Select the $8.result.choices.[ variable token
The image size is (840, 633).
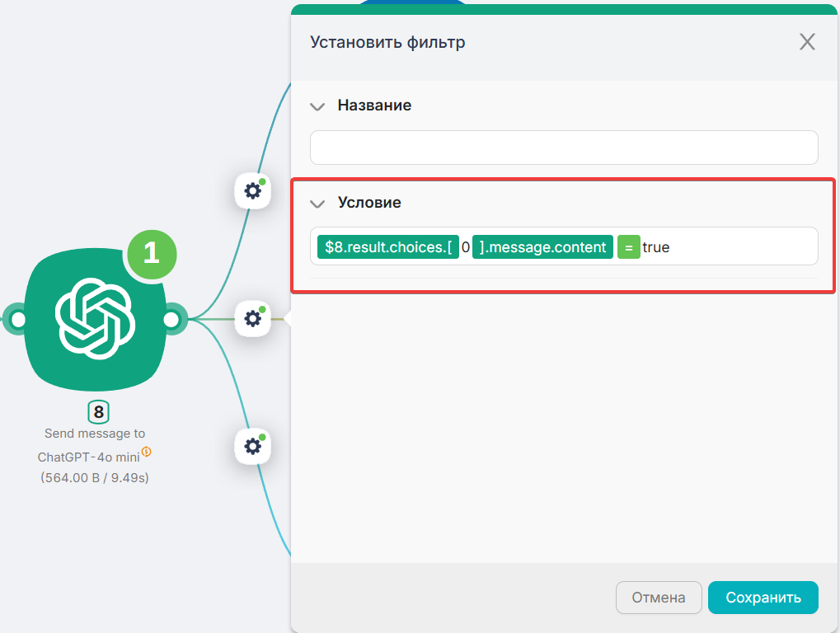387,246
